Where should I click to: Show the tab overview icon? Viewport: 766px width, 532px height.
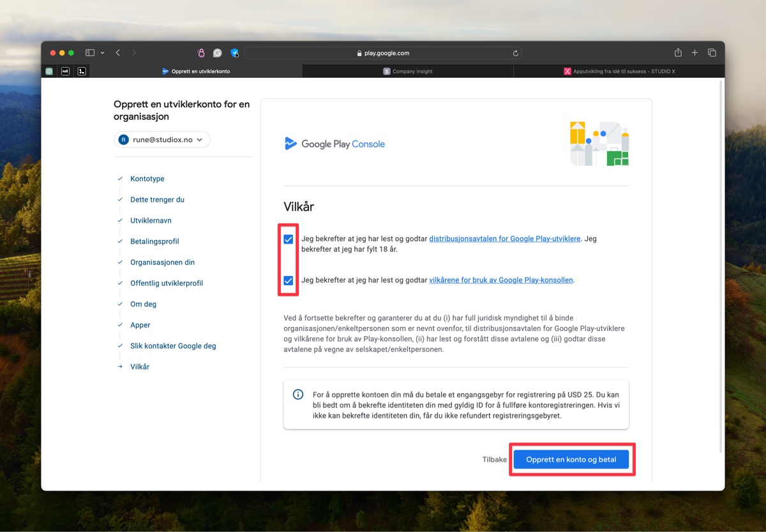(x=712, y=53)
